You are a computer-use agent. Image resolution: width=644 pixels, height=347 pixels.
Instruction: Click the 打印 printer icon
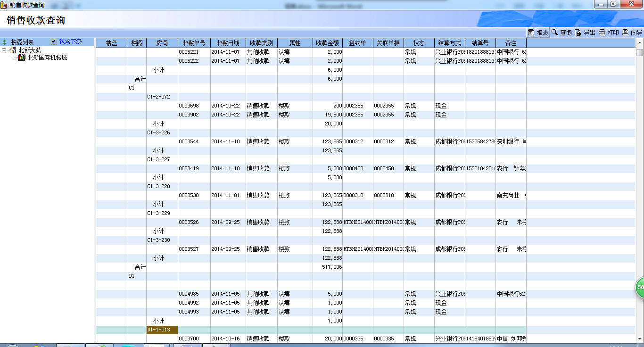[602, 33]
